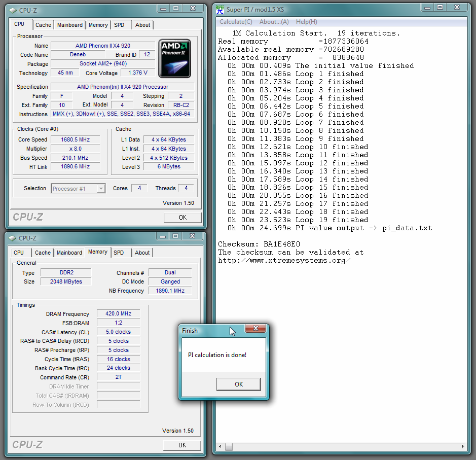
Task: Click the Checksum: BA1E48E0 line
Action: pyautogui.click(x=259, y=244)
